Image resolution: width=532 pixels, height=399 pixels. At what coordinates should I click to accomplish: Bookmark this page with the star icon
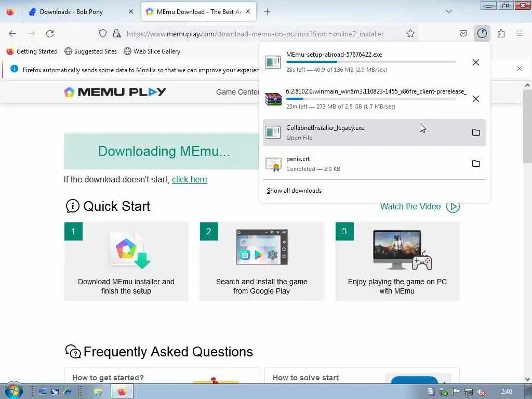(410, 33)
